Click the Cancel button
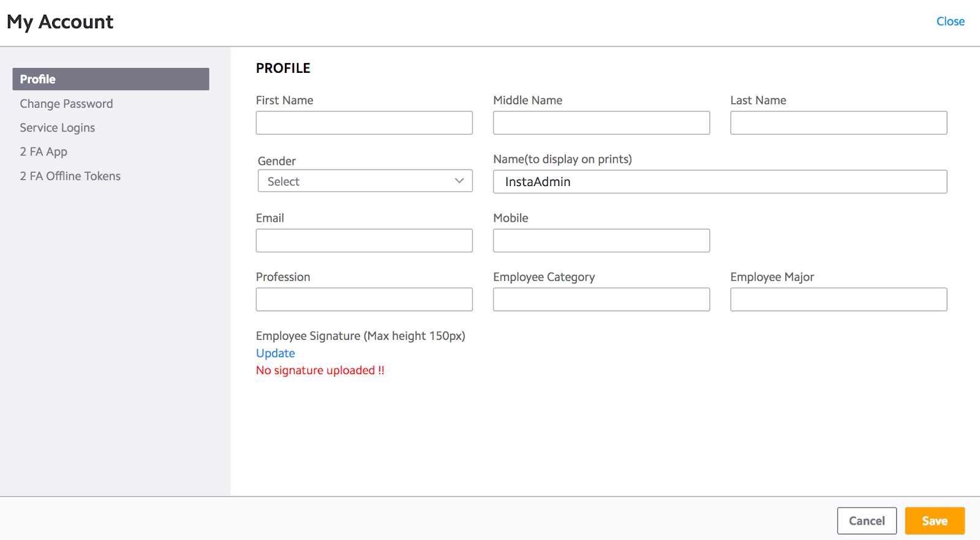This screenshot has height=540, width=980. 866,520
